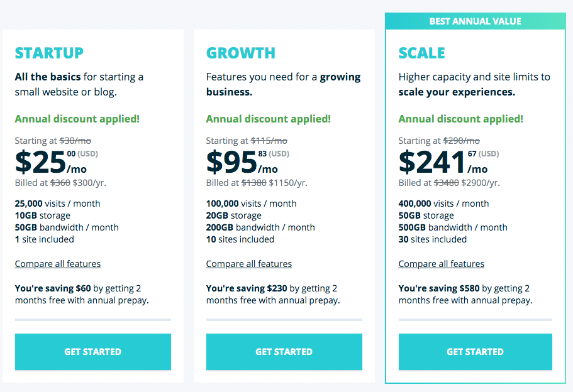Open Compare all features in Startup card
Viewport: 573px width, 392px height.
click(x=58, y=264)
